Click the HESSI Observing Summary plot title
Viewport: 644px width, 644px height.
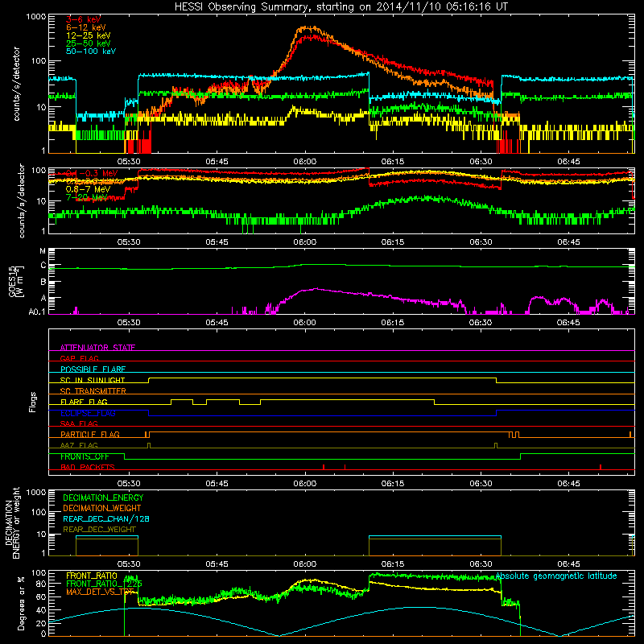tap(341, 7)
